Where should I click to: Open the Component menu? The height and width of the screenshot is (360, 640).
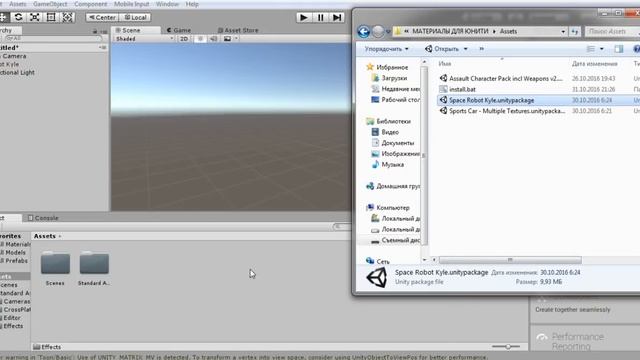tap(91, 4)
